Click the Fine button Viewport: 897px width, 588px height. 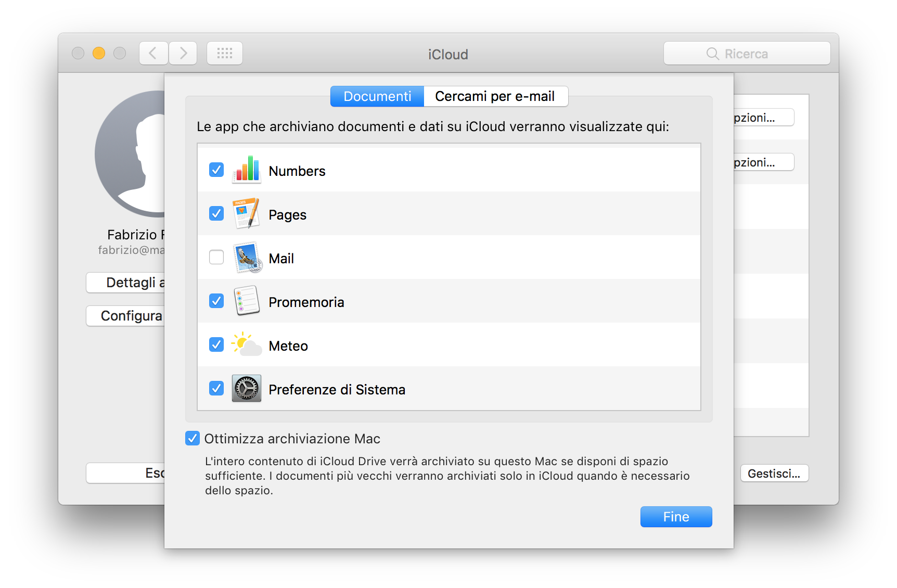point(676,517)
